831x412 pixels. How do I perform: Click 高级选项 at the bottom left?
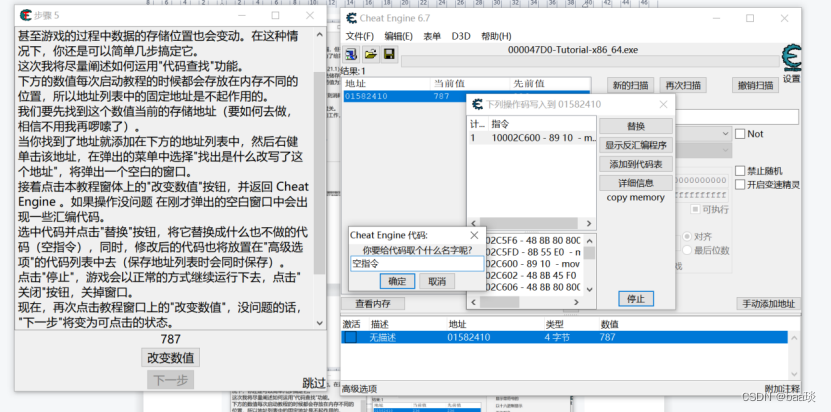(360, 389)
